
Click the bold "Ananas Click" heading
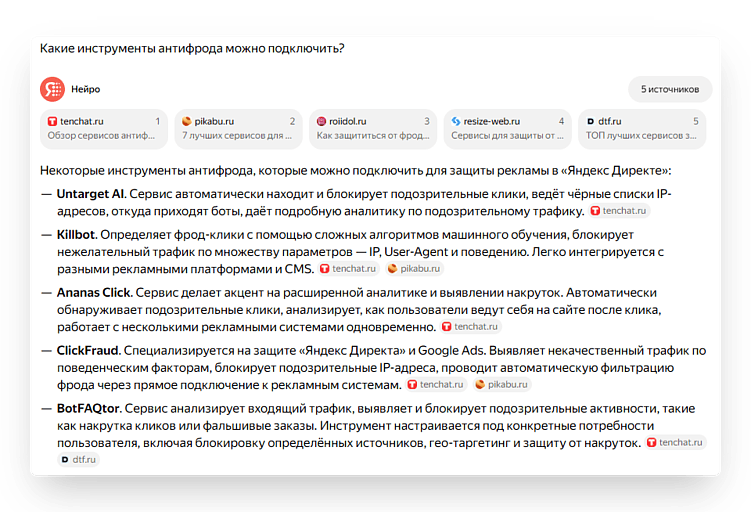point(93,293)
